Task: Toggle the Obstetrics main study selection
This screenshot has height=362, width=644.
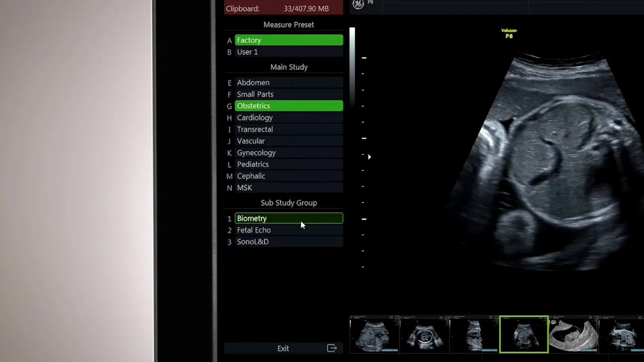Action: [289, 106]
